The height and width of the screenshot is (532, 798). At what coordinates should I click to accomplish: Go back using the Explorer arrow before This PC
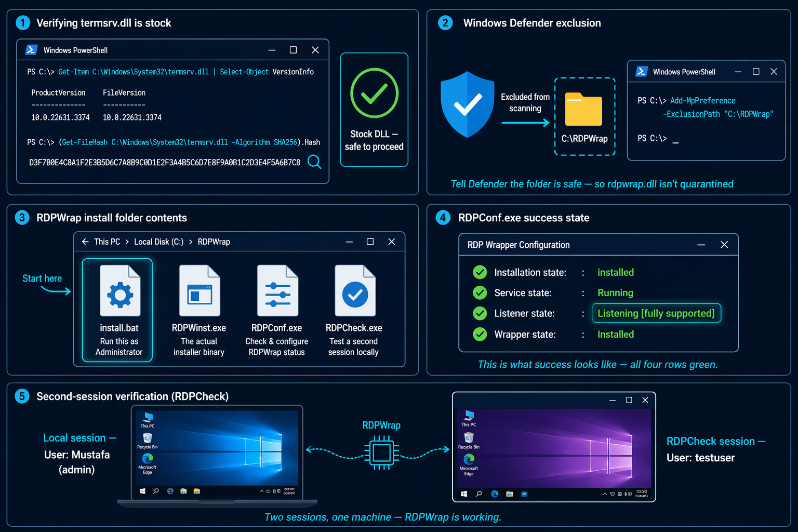85,242
